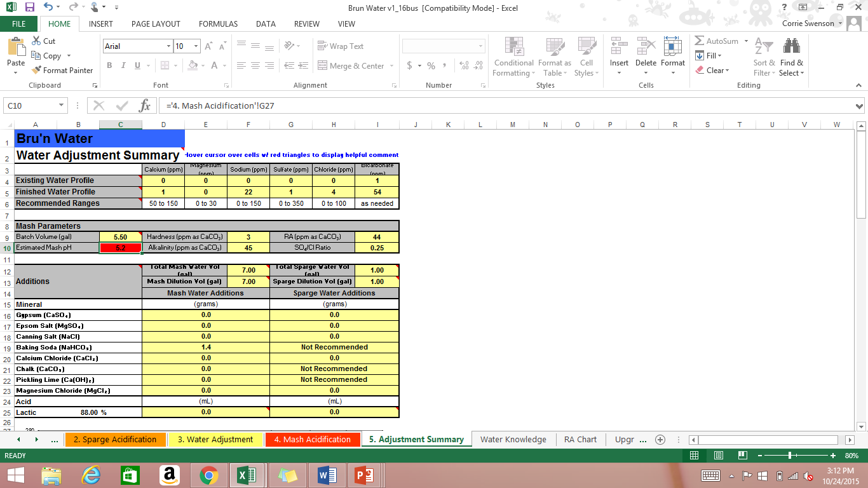The image size is (868, 488).
Task: Click zoom in plus button
Action: pyautogui.click(x=833, y=455)
